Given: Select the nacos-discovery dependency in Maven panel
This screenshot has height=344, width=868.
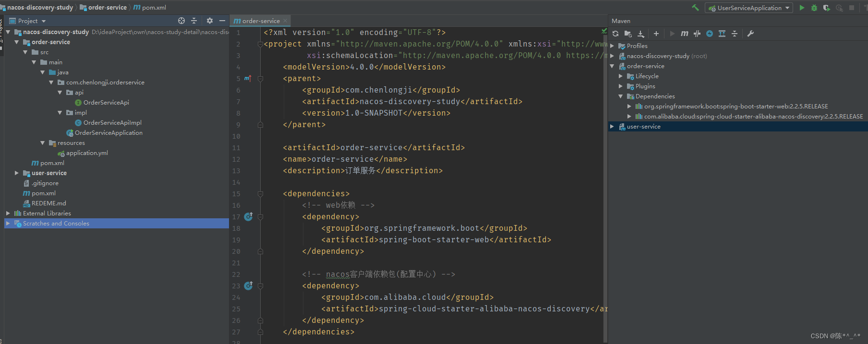Looking at the screenshot, I should tap(753, 116).
